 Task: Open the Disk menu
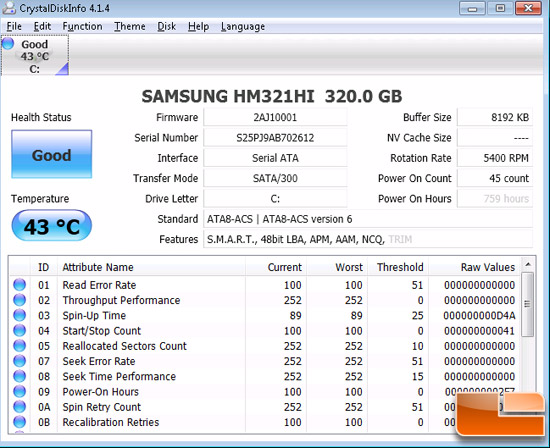166,26
